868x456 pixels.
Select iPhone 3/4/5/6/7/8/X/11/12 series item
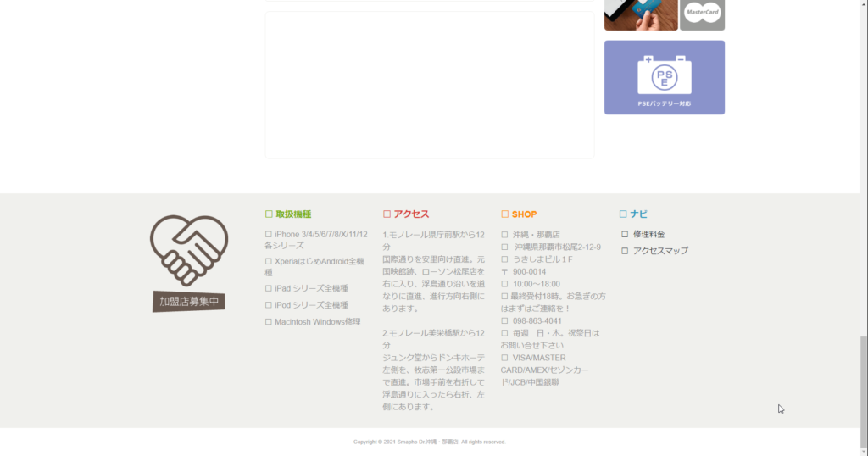pos(316,240)
